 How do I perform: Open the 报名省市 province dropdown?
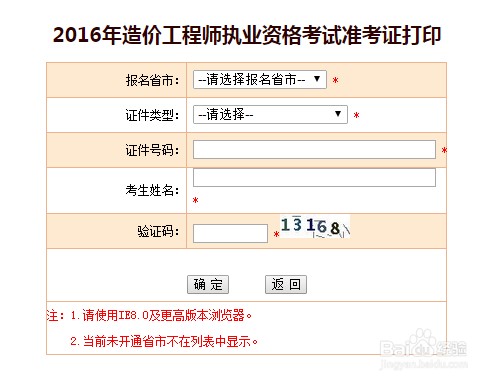pyautogui.click(x=260, y=80)
